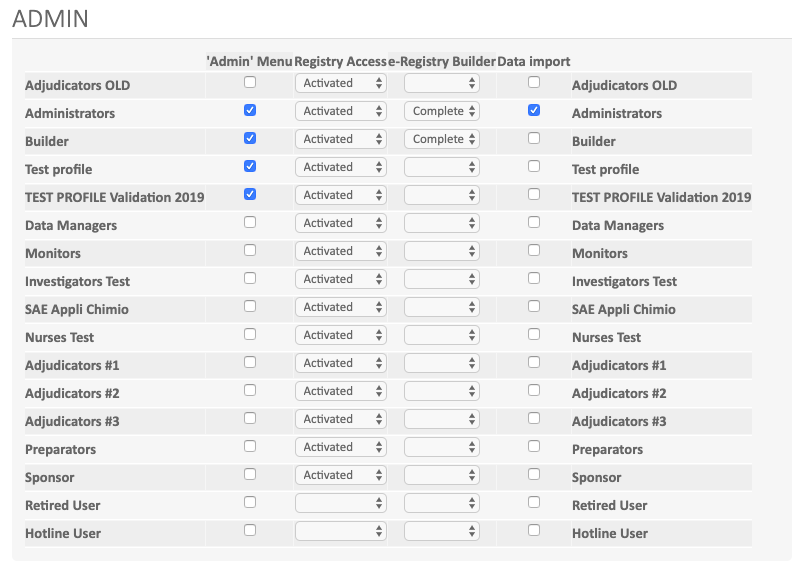Enable Data import for SAE Appli Chimio

[534, 306]
